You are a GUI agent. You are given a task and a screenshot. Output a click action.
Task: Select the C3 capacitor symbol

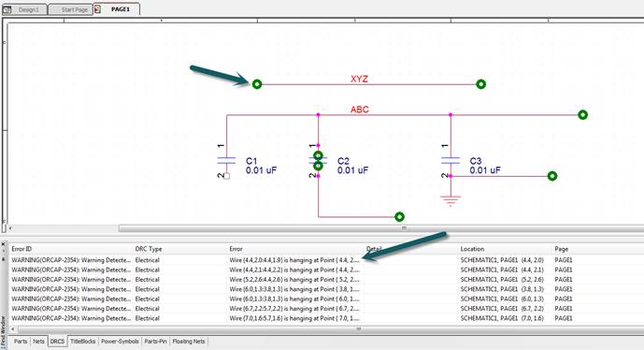[451, 160]
